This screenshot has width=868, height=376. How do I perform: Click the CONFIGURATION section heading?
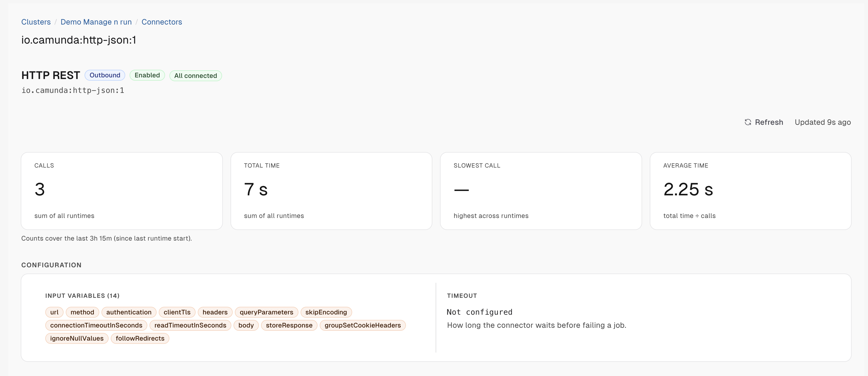tap(51, 265)
